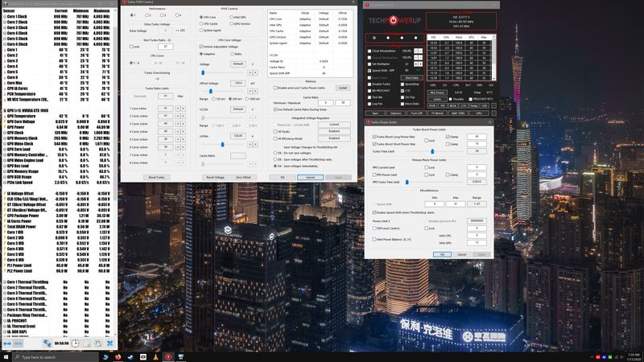Click Save button in ThrottleStop
This screenshot has height=362, width=644.
(375, 113)
